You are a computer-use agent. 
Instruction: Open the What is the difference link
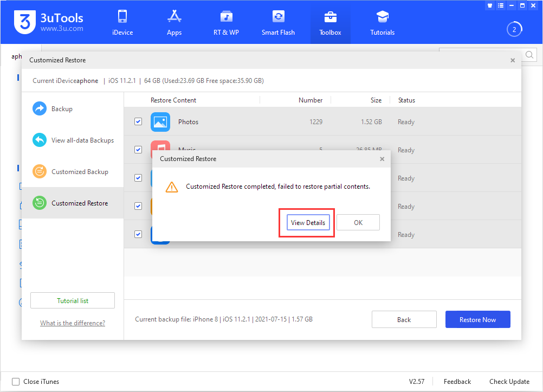point(72,323)
